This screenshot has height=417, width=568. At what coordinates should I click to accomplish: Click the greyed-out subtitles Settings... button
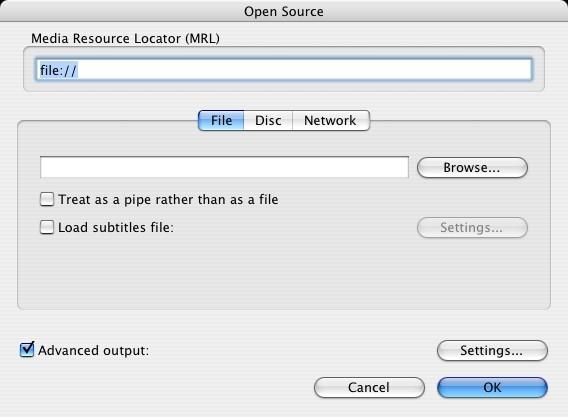[472, 228]
